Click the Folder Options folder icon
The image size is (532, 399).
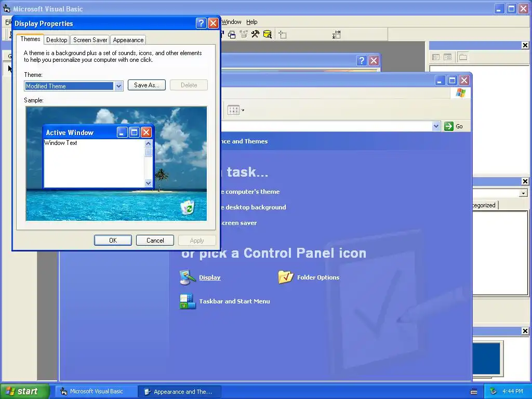pyautogui.click(x=285, y=277)
